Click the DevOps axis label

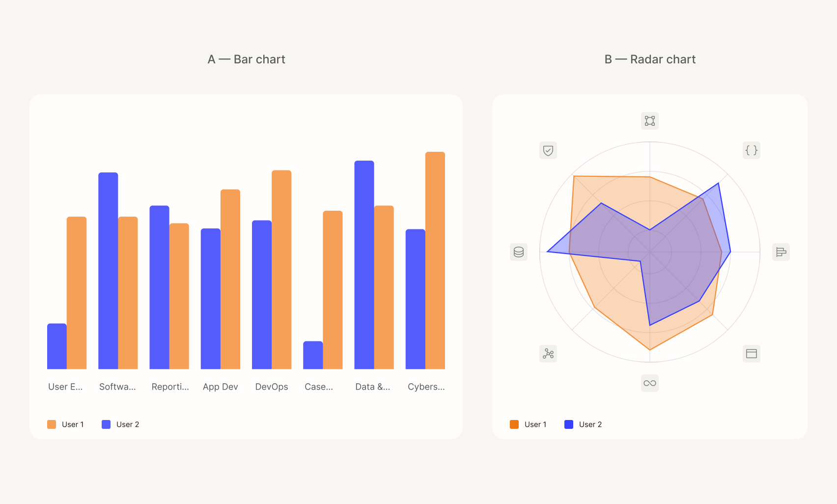[x=272, y=387]
